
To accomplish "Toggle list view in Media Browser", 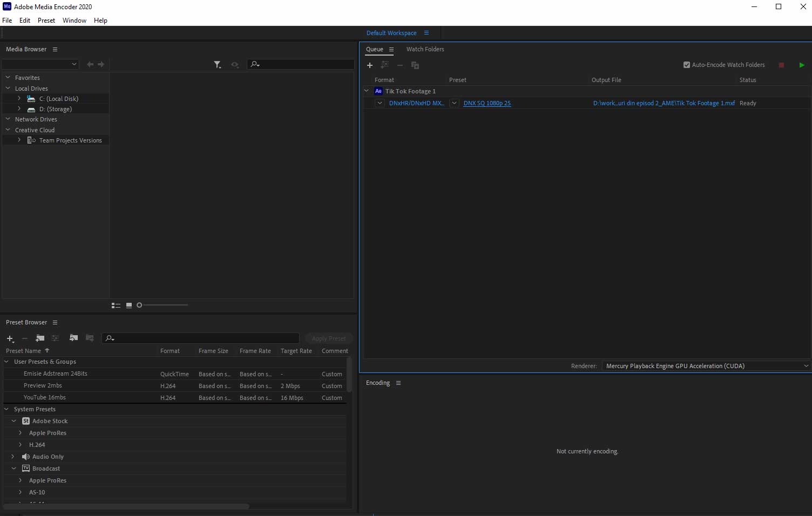I will coord(116,305).
